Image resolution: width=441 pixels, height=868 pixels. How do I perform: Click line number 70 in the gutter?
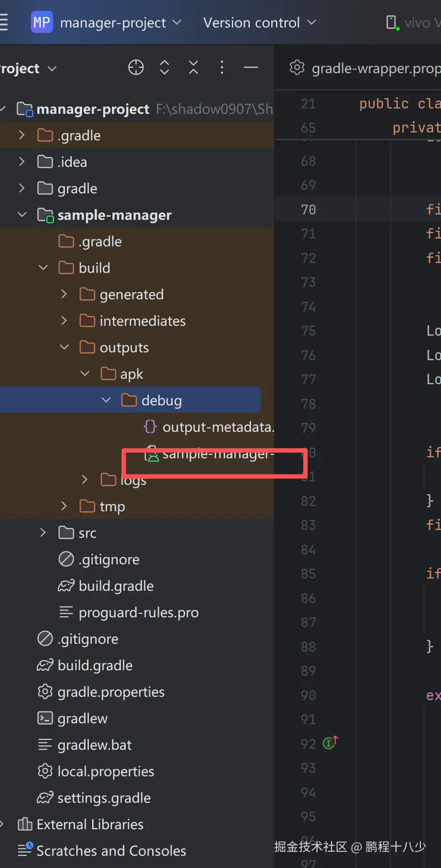tap(308, 210)
